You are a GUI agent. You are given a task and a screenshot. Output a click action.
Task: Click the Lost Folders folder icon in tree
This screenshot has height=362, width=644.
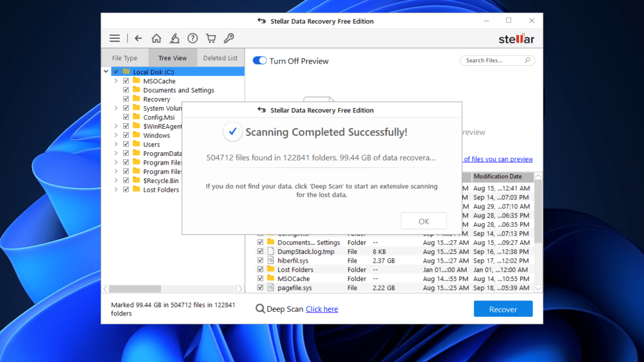pos(136,189)
